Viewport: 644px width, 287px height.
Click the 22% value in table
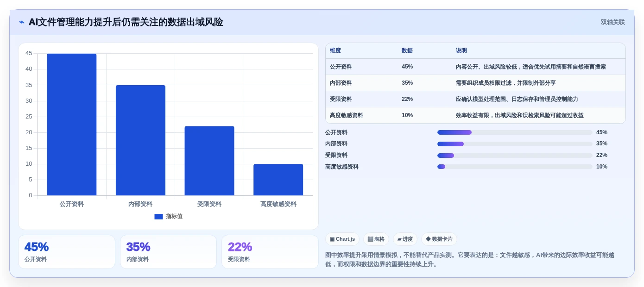click(x=407, y=99)
